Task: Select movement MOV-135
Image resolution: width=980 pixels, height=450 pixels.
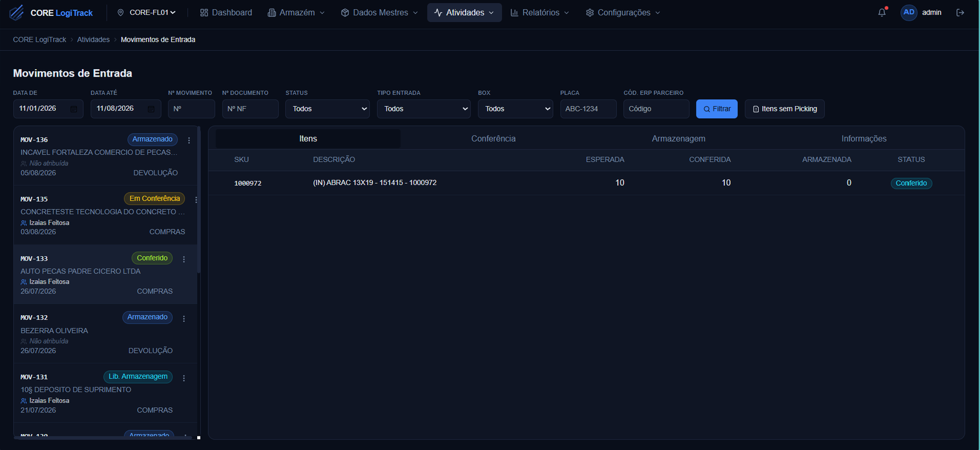Action: [x=105, y=215]
